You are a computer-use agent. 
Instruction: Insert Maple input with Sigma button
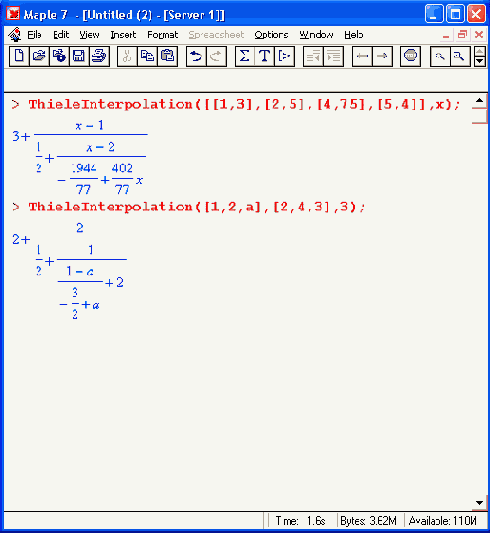click(x=245, y=56)
